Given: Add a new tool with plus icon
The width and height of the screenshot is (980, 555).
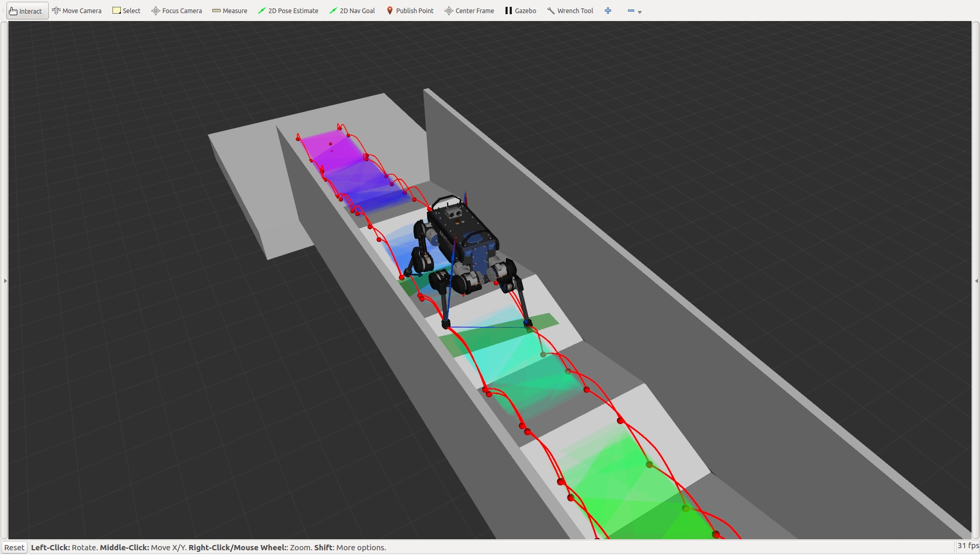Looking at the screenshot, I should [x=608, y=11].
